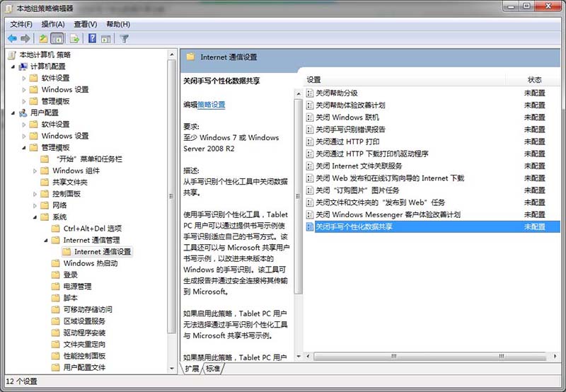Expand the 控制面板 tree node
This screenshot has height=392, width=566.
(x=36, y=194)
